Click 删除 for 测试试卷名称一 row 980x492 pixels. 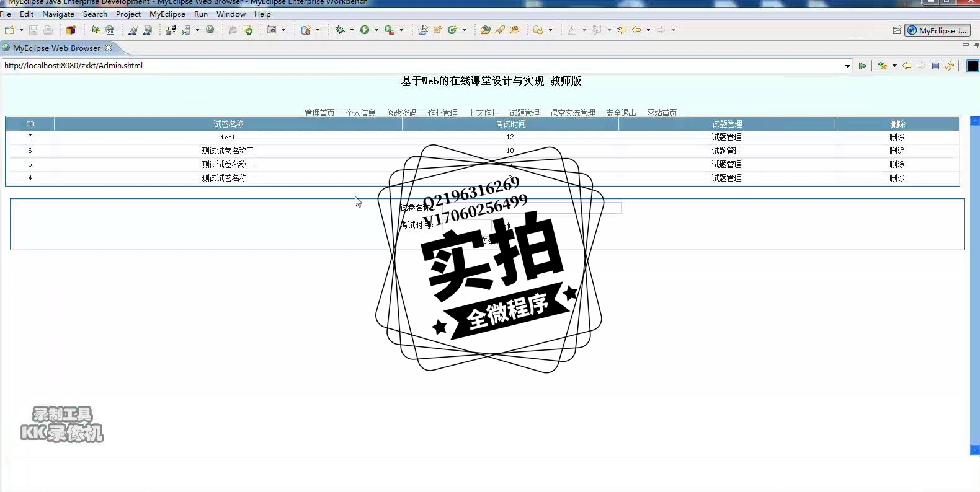tap(897, 178)
